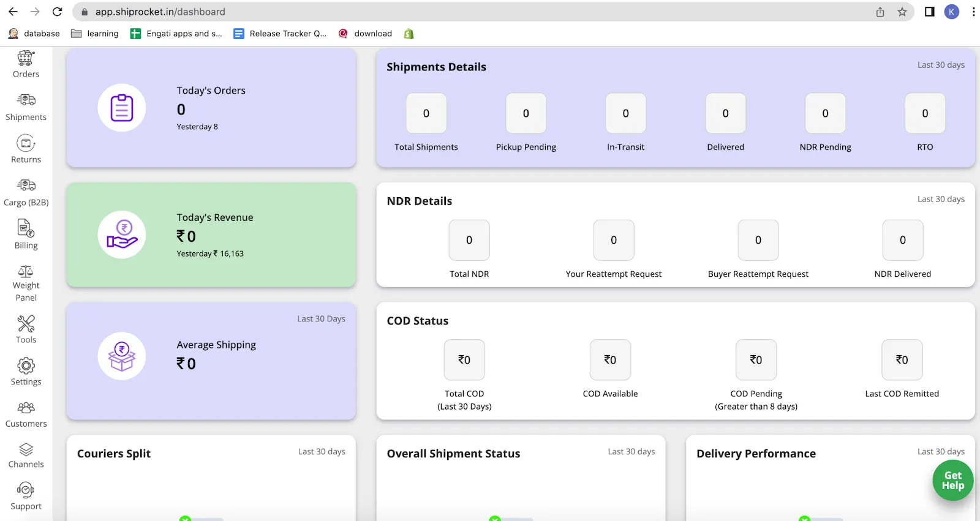The image size is (980, 521).
Task: Open the Returns sidebar icon
Action: point(26,144)
